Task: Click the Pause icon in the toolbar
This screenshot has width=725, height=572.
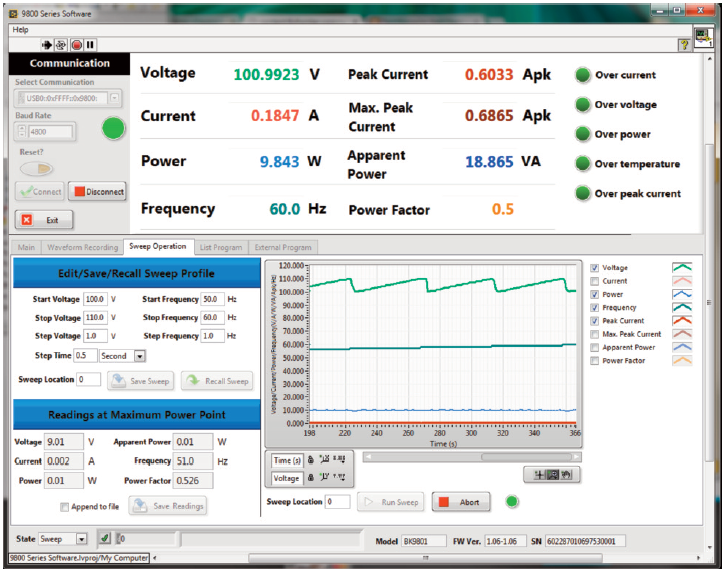Action: 90,45
